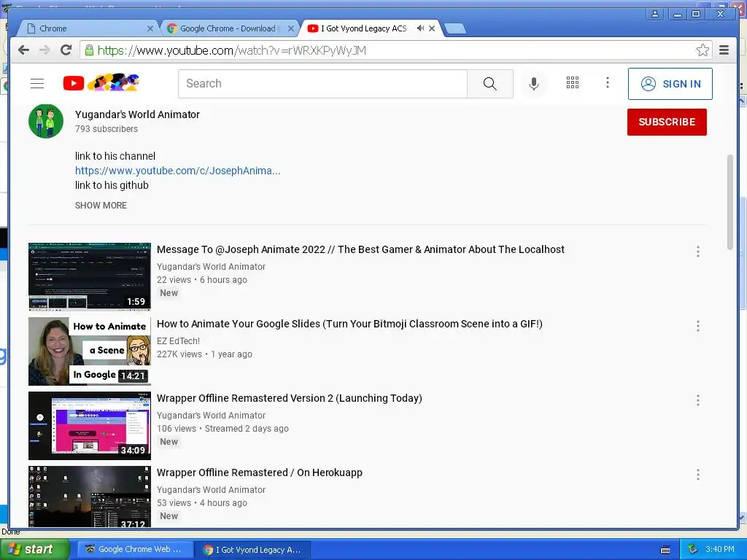This screenshot has height=560, width=747.
Task: Click the browser forward arrow
Action: [x=44, y=50]
